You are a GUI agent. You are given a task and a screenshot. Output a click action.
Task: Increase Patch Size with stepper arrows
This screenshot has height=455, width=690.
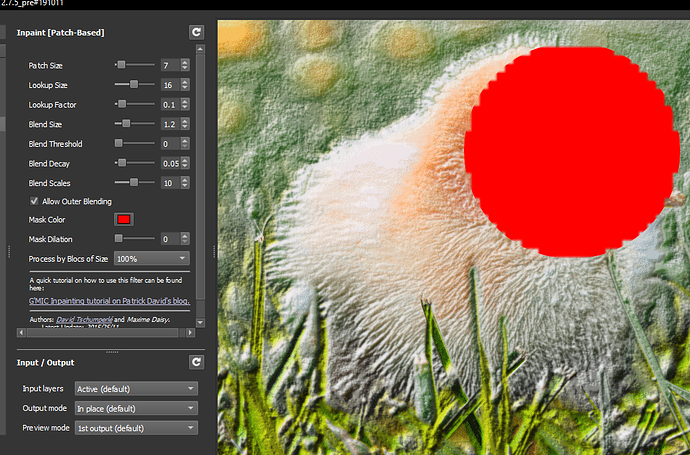point(185,62)
